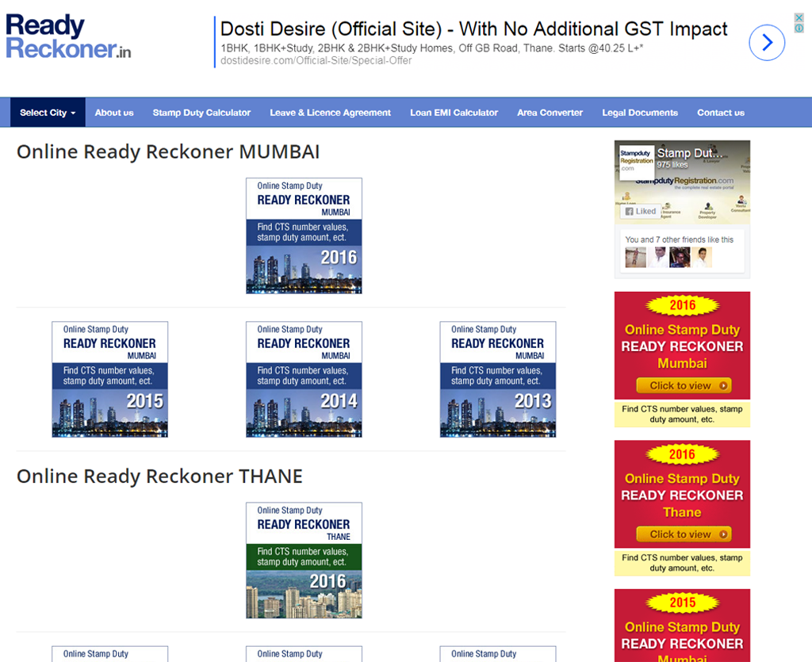Open Mumbai 2014 Ready Reckoner thumbnail
This screenshot has width=812, height=662.
pyautogui.click(x=304, y=379)
